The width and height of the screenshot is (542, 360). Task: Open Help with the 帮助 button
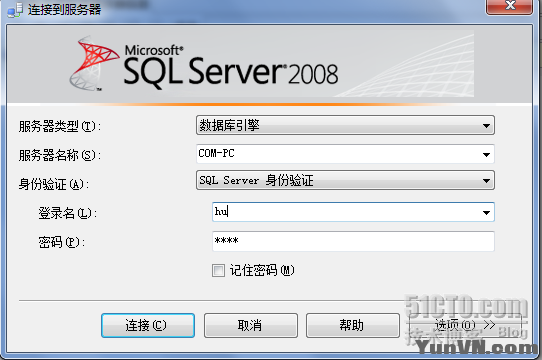tap(353, 325)
